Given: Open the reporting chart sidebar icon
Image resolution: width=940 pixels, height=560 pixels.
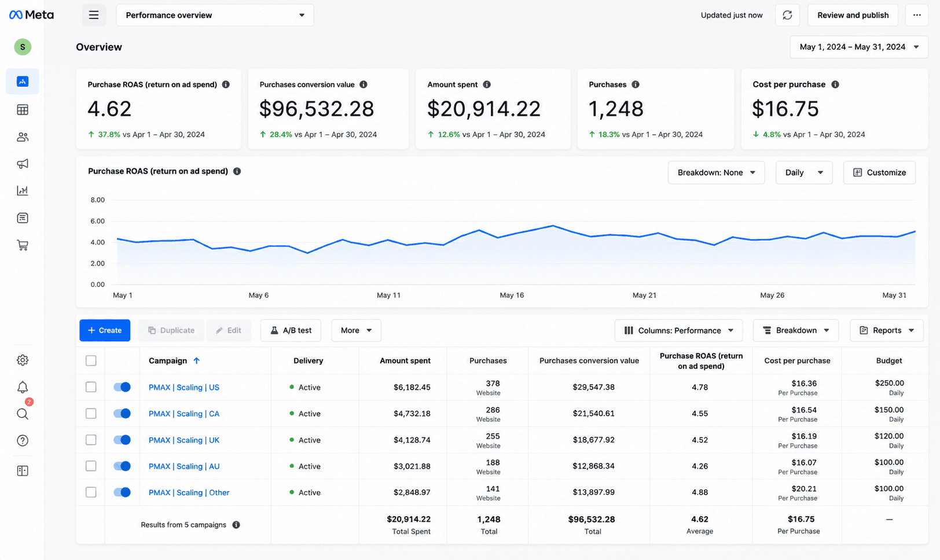Looking at the screenshot, I should click(23, 190).
